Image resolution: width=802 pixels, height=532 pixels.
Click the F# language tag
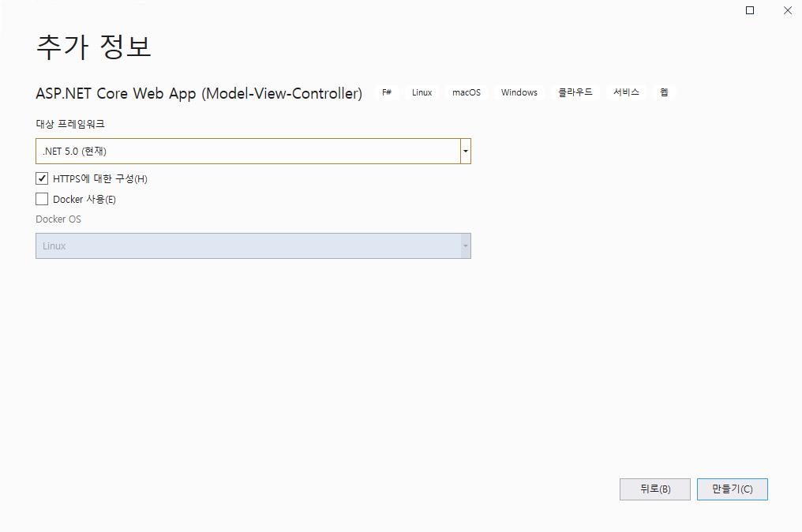point(387,92)
